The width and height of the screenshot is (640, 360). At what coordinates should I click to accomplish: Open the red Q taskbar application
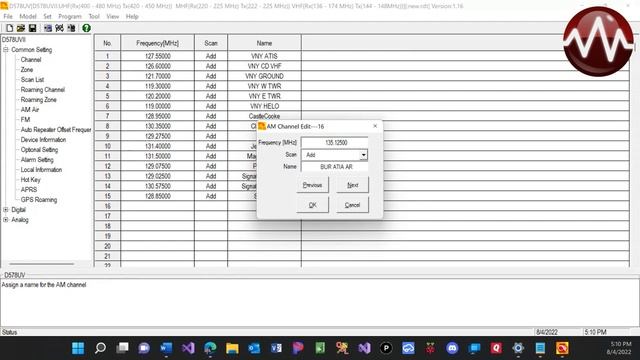(496, 348)
